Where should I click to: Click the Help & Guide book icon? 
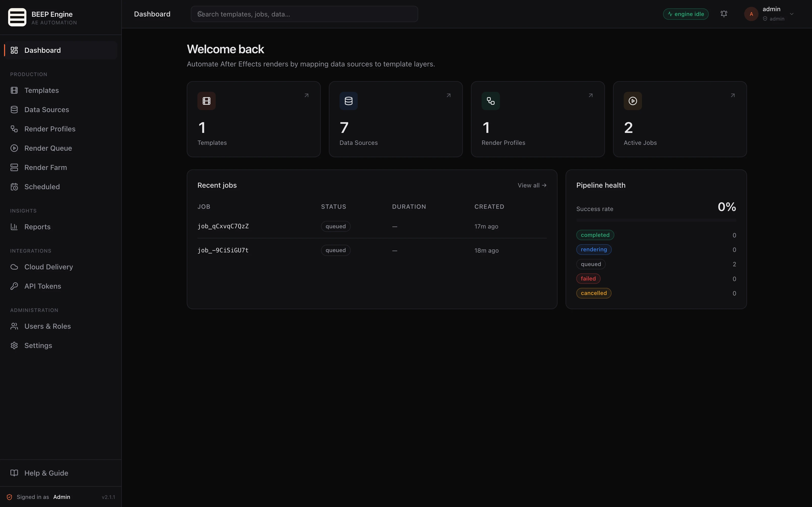click(x=14, y=473)
